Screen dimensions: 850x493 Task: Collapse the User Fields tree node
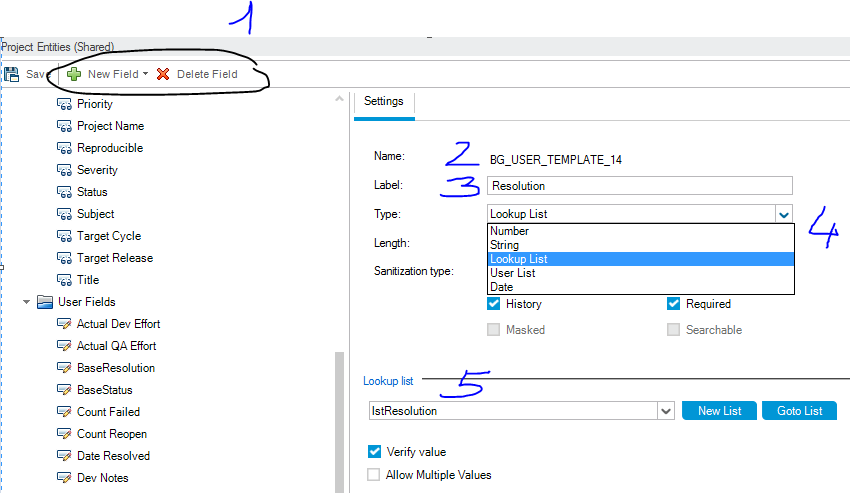[26, 302]
